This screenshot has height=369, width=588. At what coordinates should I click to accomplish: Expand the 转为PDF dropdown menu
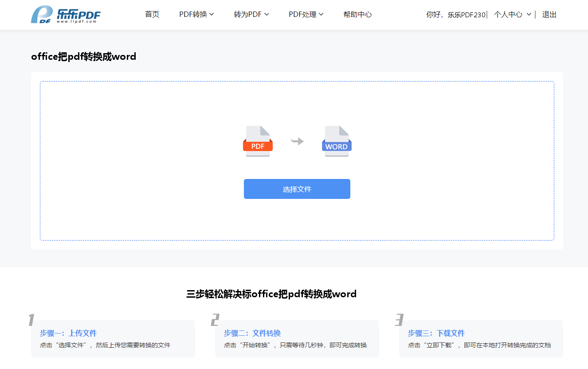251,15
